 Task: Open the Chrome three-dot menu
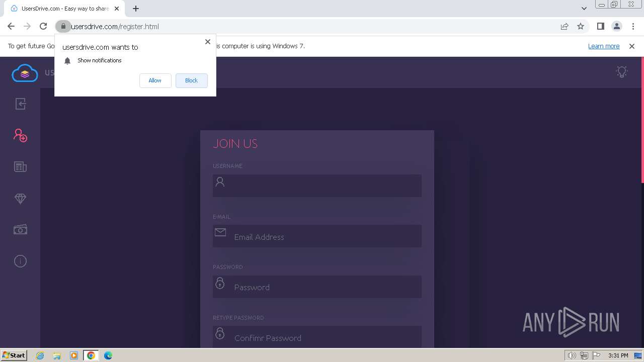tap(633, 26)
